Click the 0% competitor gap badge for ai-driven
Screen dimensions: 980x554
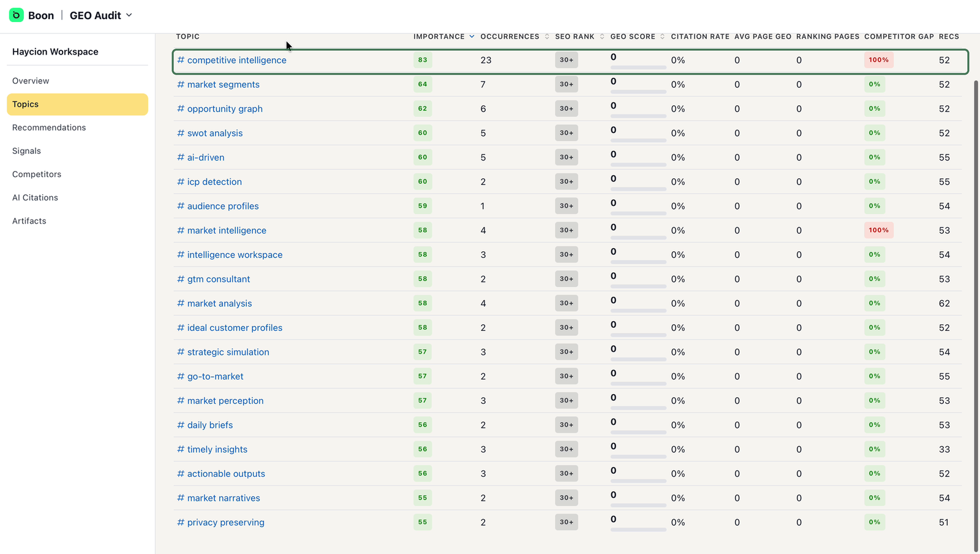[875, 157]
